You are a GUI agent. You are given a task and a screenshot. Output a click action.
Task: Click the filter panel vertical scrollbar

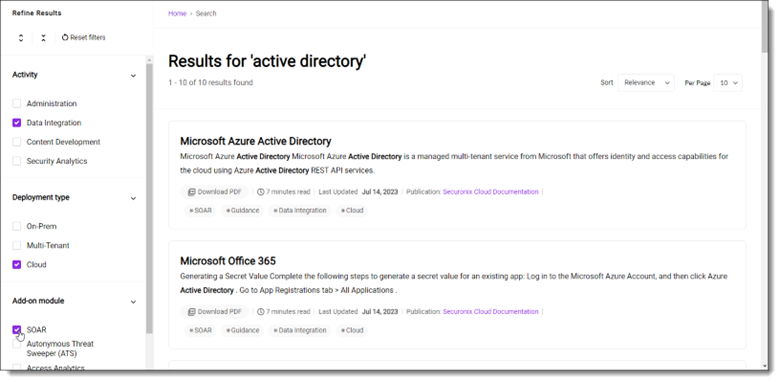pos(149,199)
